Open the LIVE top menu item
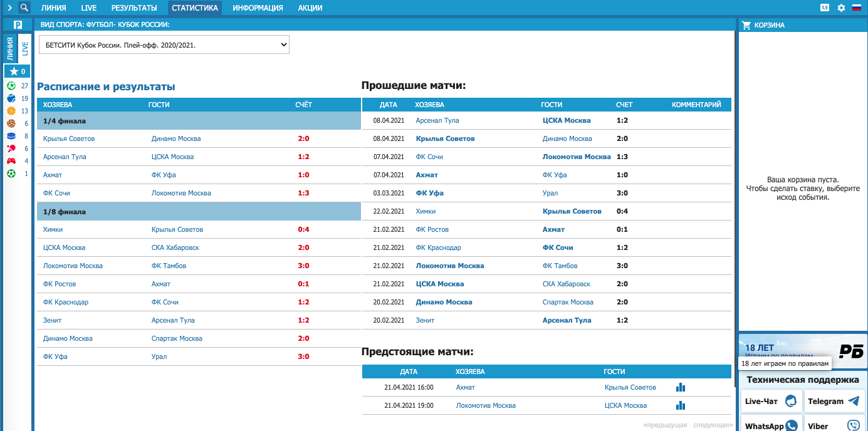 pyautogui.click(x=88, y=8)
